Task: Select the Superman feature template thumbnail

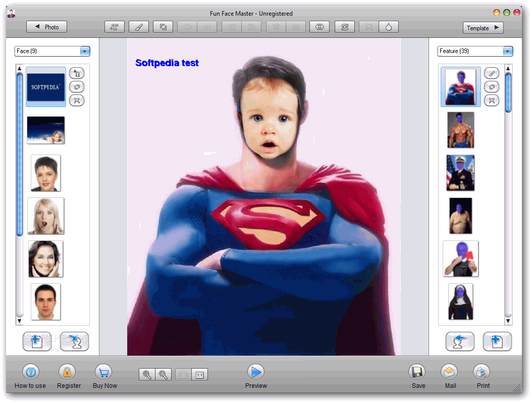Action: click(461, 87)
